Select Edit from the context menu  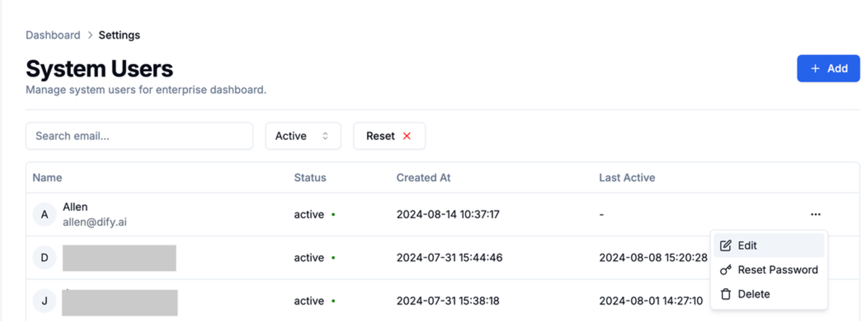click(769, 245)
